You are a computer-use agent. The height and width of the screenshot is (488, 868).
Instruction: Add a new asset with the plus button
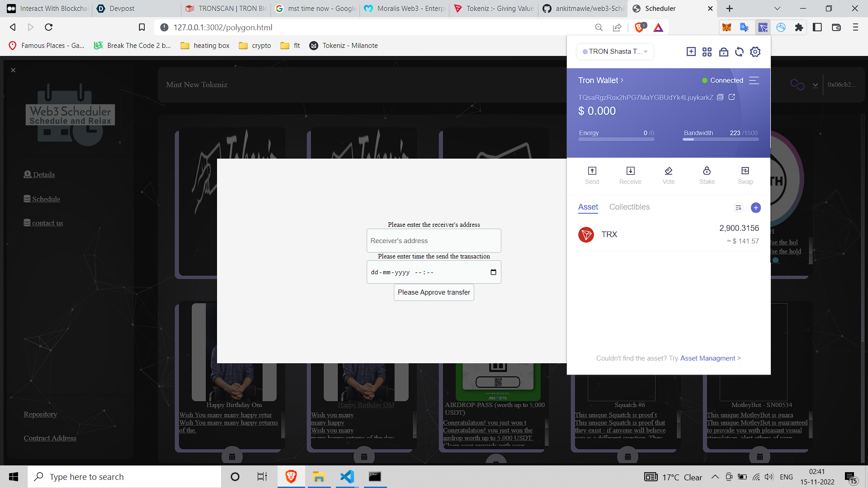[755, 207]
